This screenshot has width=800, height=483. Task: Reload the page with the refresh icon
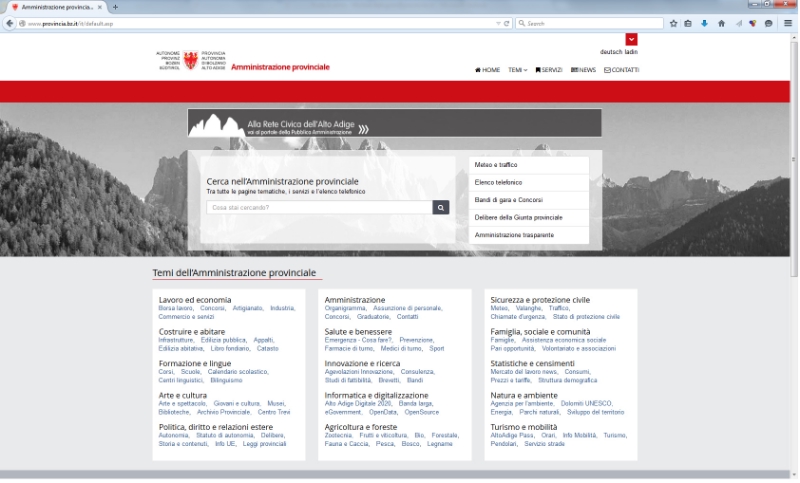click(507, 23)
